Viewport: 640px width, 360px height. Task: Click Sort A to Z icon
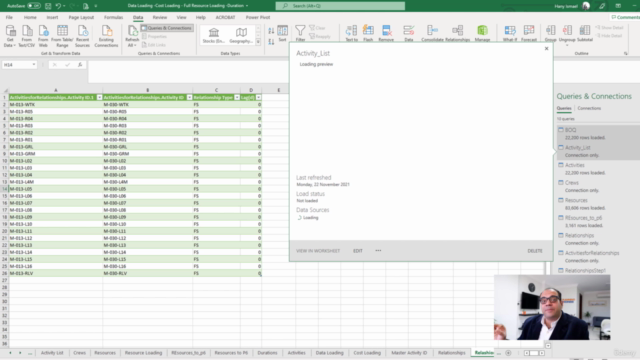coord(271,31)
